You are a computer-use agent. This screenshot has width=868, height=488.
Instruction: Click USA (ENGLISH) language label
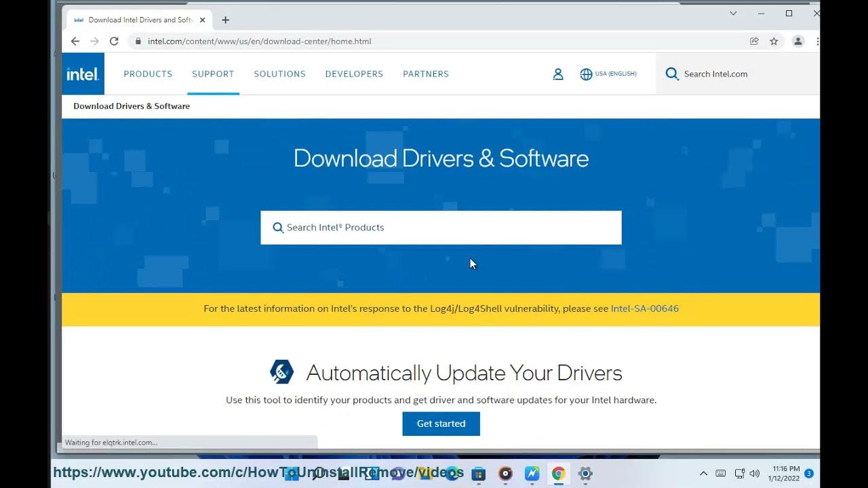click(616, 74)
